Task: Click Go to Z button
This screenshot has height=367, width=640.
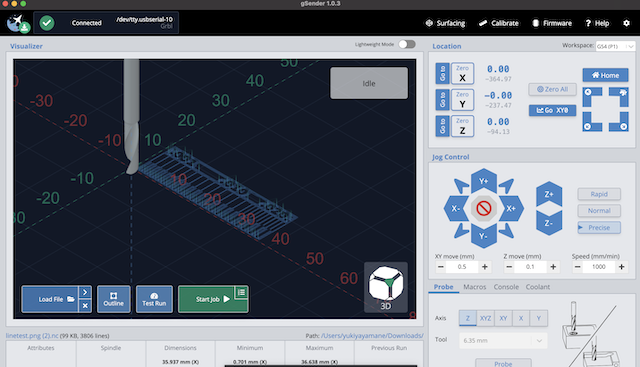Action: click(442, 126)
